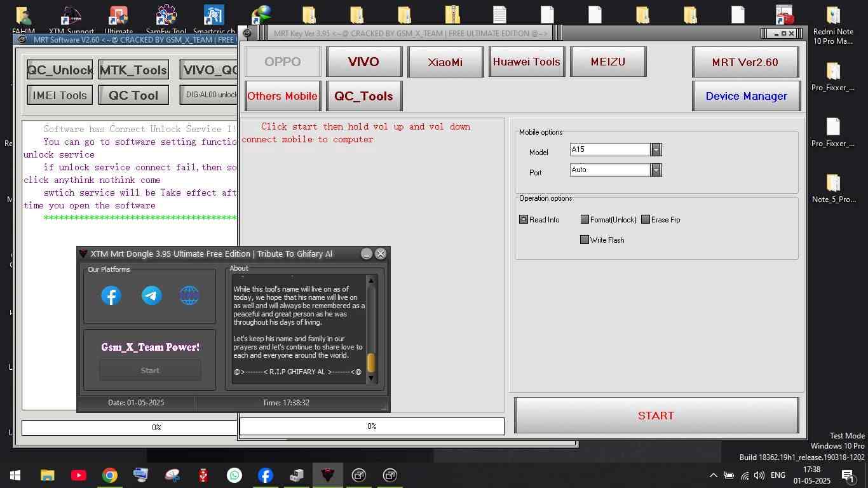The width and height of the screenshot is (868, 488).
Task: Open the Note_5_Pro zipped folder on desktop
Action: 833,189
